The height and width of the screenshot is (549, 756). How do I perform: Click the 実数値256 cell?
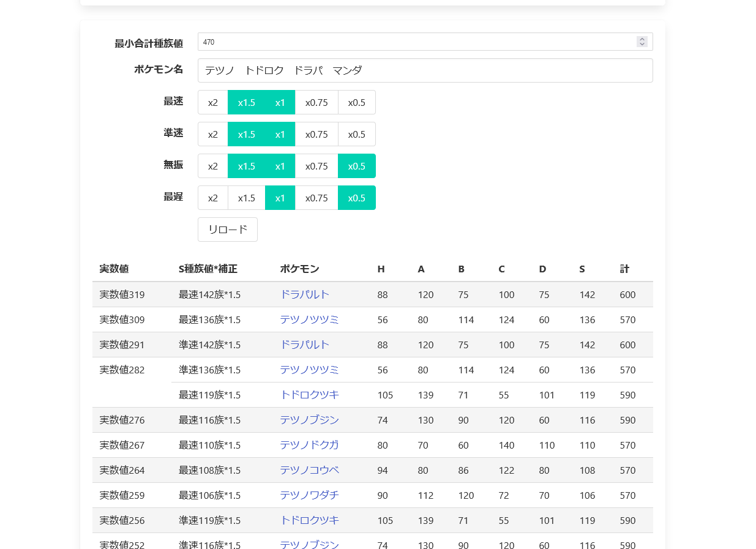coord(132,520)
